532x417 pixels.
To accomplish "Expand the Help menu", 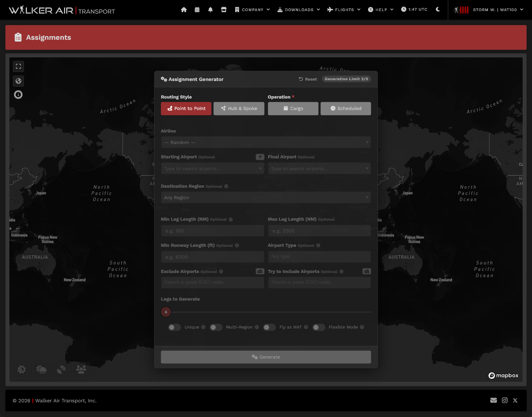I will tap(381, 10).
